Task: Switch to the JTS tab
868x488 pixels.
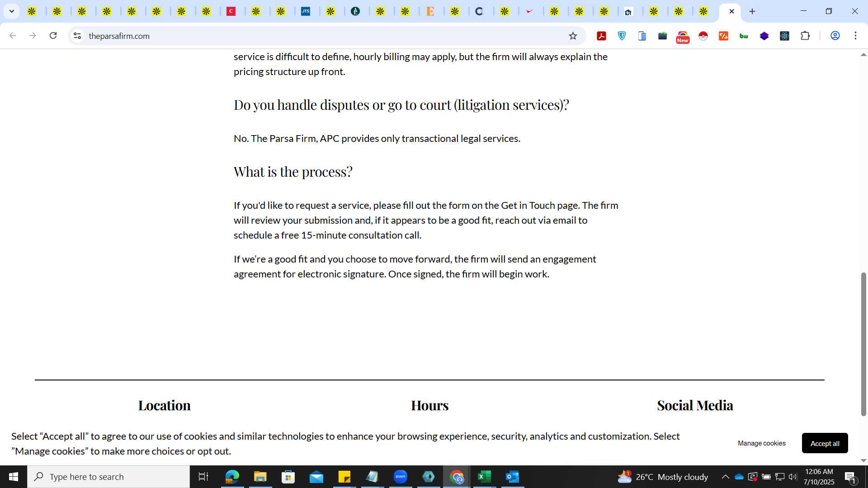Action: (x=306, y=11)
